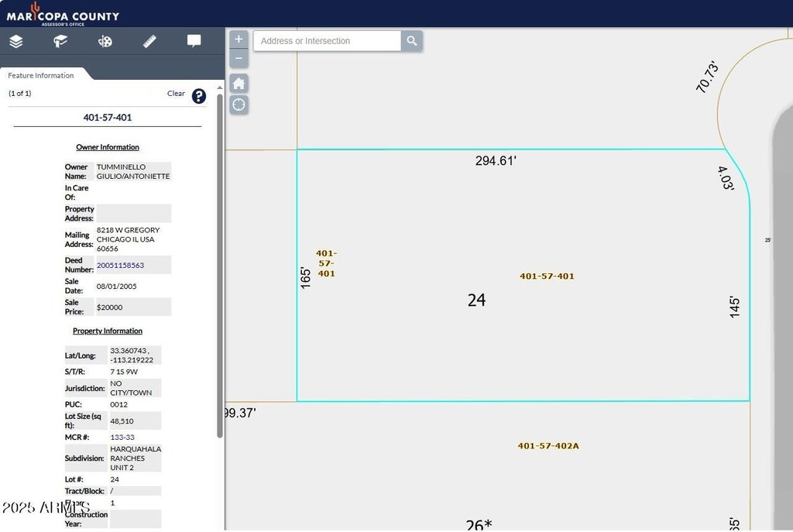Image resolution: width=793 pixels, height=532 pixels.
Task: Return map to home extent
Action: pyautogui.click(x=239, y=84)
